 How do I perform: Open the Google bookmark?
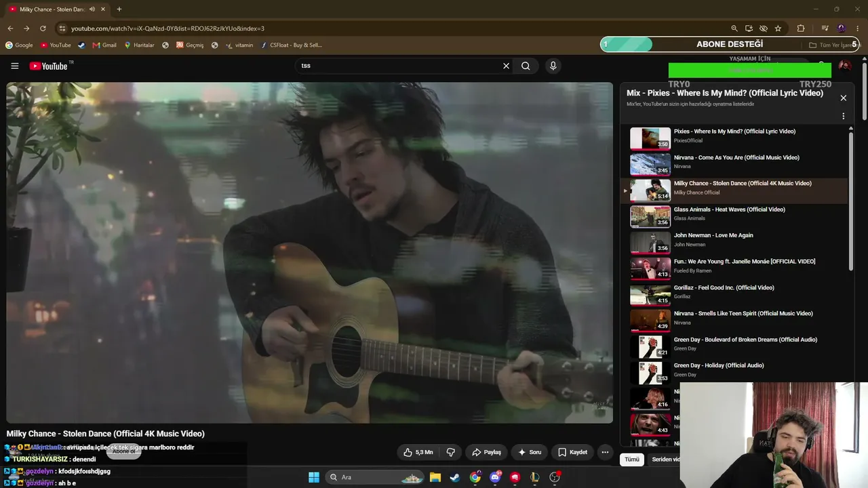point(19,45)
